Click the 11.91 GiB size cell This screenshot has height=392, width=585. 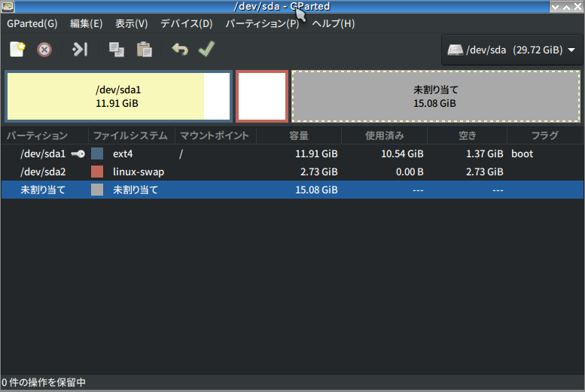tap(316, 153)
